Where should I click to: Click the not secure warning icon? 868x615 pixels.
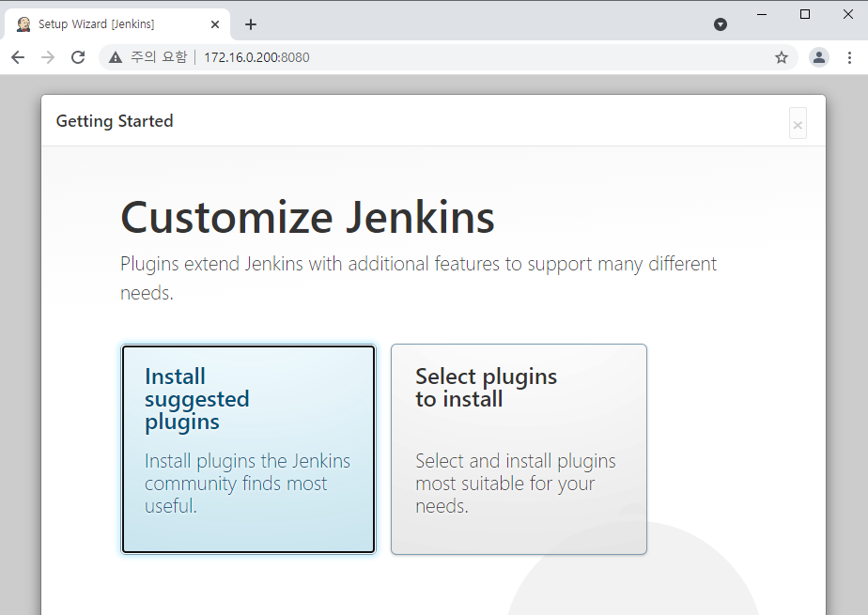point(116,57)
